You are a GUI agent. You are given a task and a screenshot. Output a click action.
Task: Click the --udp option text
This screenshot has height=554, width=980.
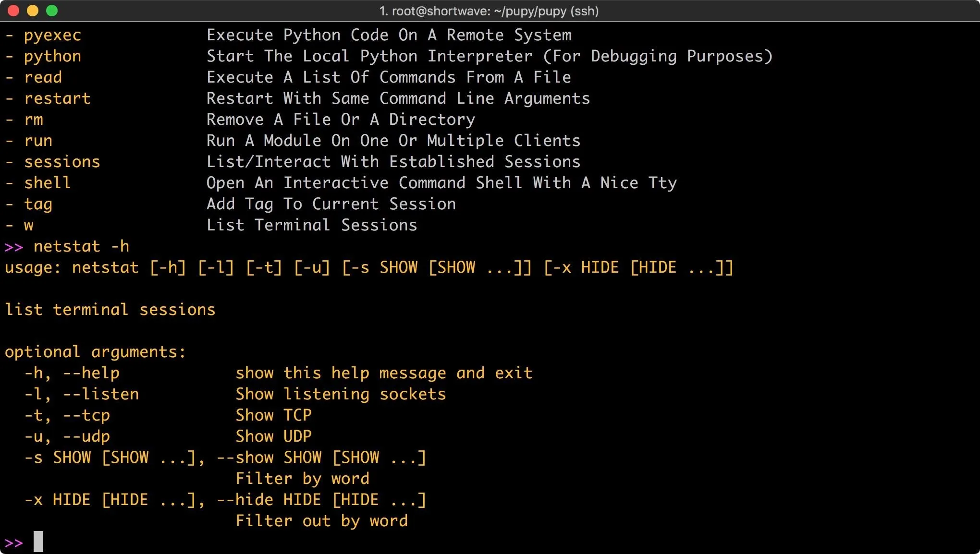pos(86,436)
